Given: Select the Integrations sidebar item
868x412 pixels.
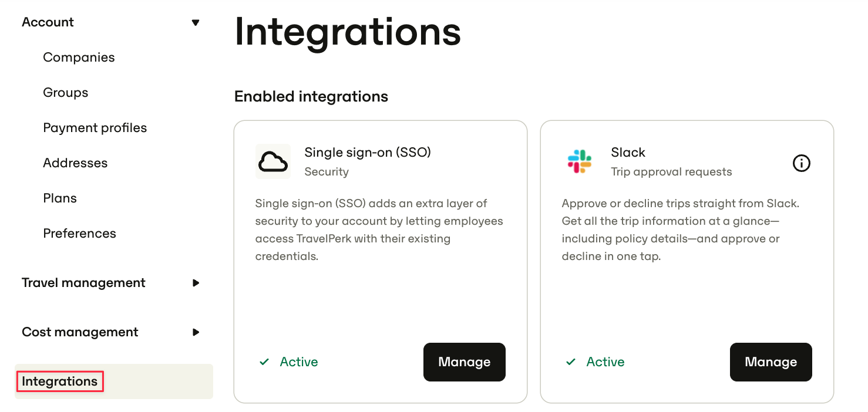Looking at the screenshot, I should tap(114, 381).
